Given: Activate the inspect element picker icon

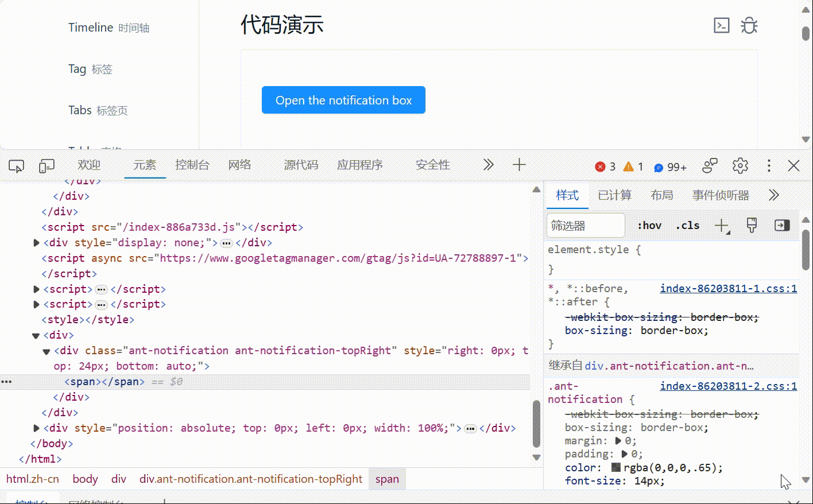Looking at the screenshot, I should pos(17,166).
